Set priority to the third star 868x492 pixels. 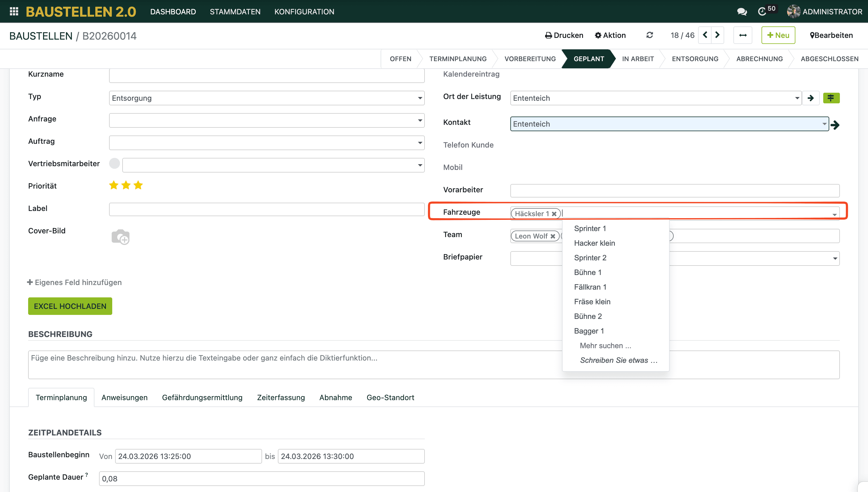(138, 185)
